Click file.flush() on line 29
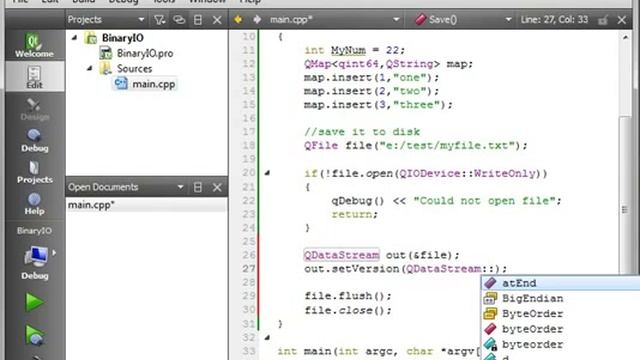This screenshot has height=360, width=640. tap(348, 296)
